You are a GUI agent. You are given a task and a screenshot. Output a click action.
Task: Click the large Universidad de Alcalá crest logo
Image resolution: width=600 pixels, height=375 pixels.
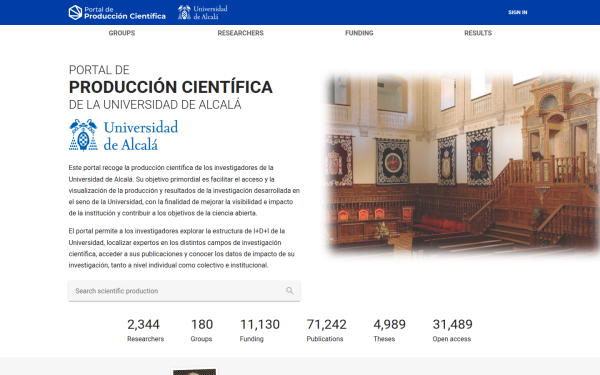point(123,135)
